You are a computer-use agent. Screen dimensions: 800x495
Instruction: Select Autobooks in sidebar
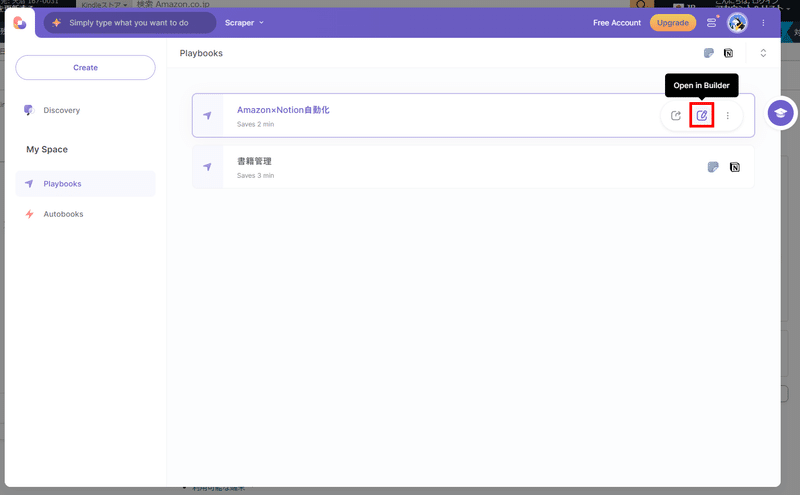[63, 214]
